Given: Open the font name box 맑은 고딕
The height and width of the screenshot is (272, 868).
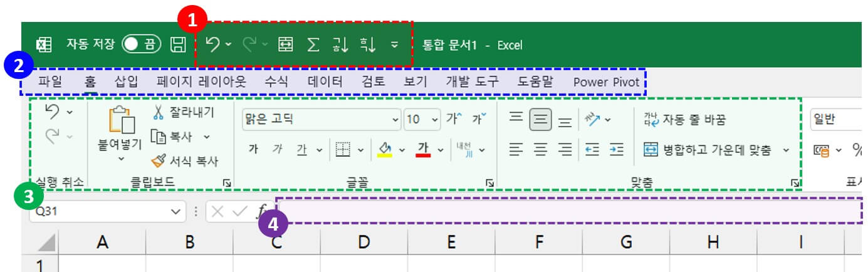Looking at the screenshot, I should [321, 119].
